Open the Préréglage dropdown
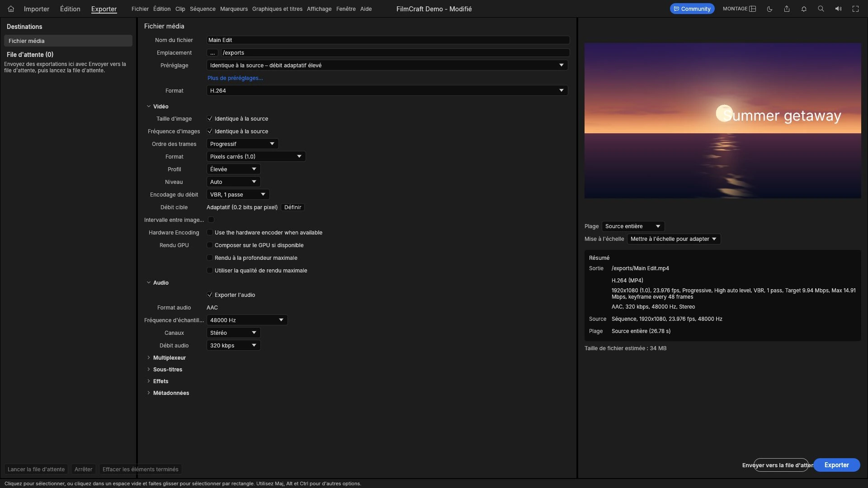 (387, 66)
